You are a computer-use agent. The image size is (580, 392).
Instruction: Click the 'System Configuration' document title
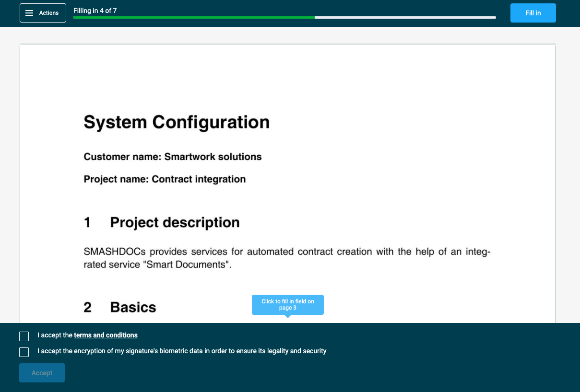177,122
